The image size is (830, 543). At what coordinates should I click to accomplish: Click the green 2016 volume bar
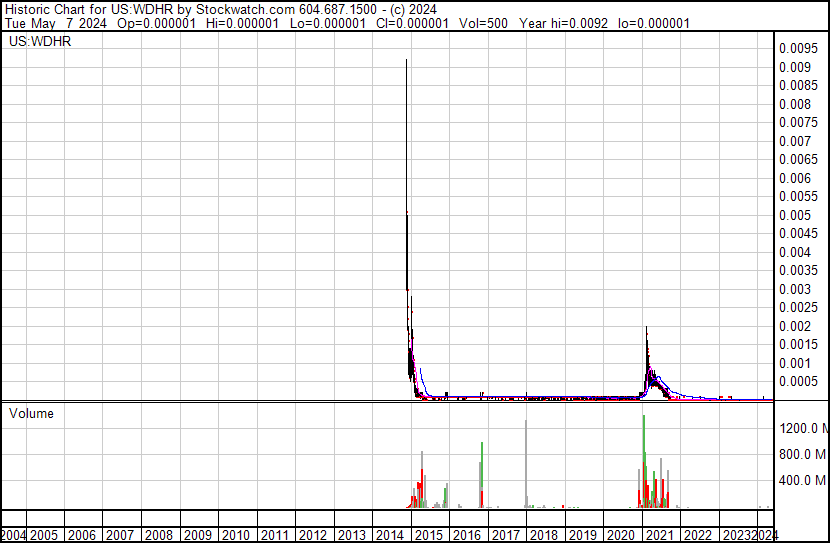[482, 466]
